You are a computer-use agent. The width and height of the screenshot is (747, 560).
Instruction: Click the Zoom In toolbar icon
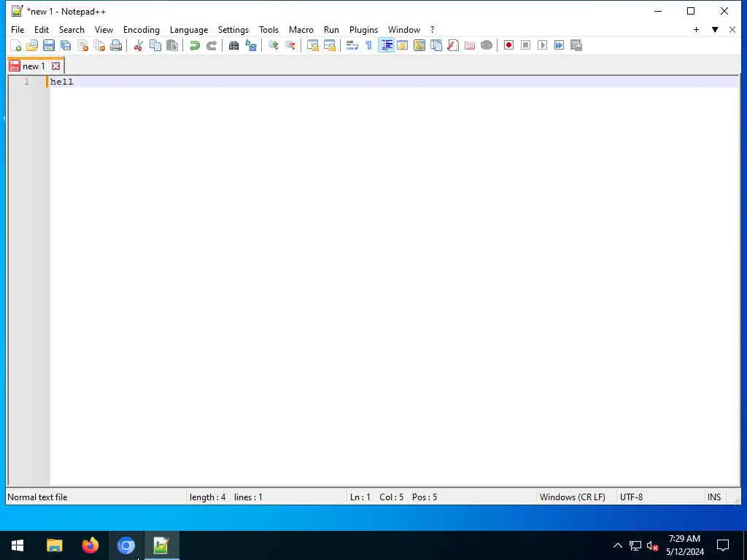pyautogui.click(x=273, y=45)
